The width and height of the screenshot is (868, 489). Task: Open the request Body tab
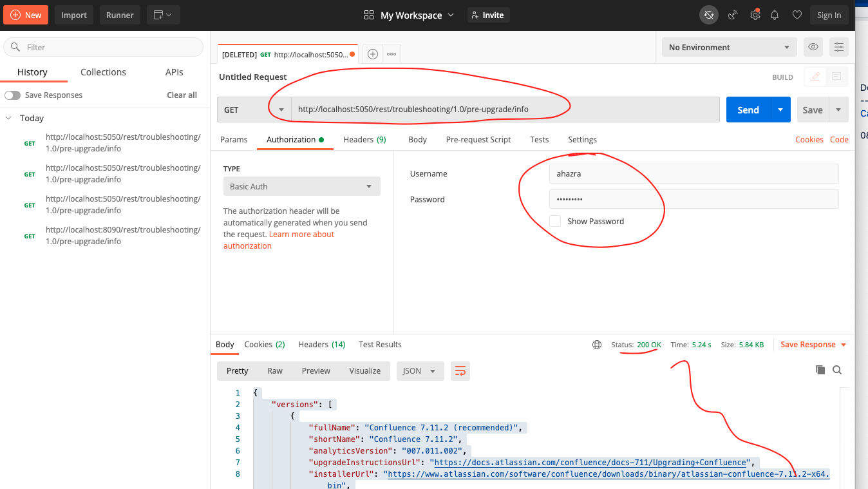pyautogui.click(x=417, y=139)
